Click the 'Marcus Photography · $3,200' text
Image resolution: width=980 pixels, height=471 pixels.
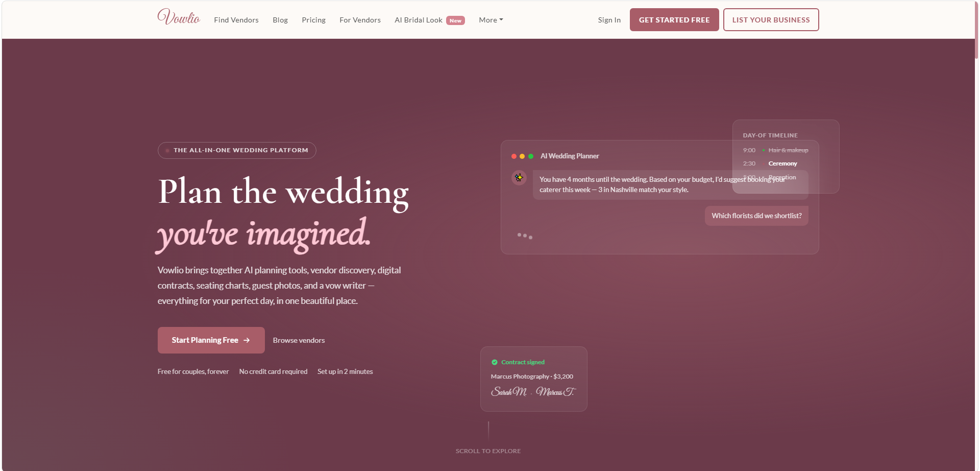[532, 376]
